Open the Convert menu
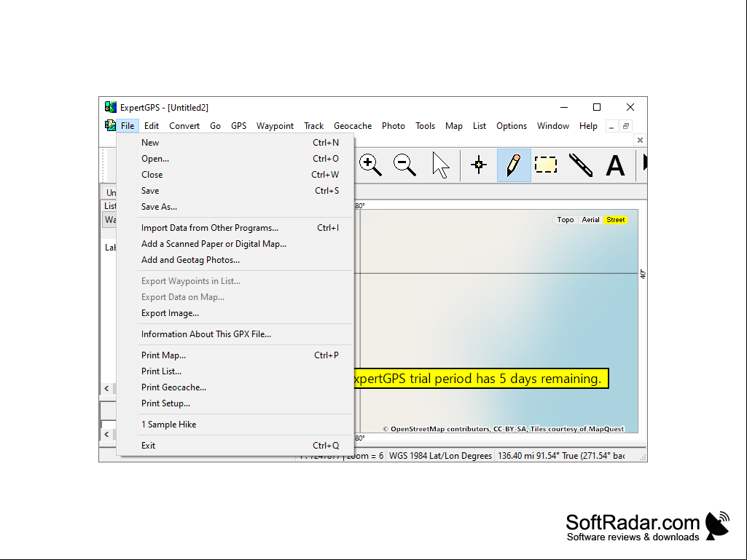This screenshot has width=747, height=560. click(x=184, y=126)
